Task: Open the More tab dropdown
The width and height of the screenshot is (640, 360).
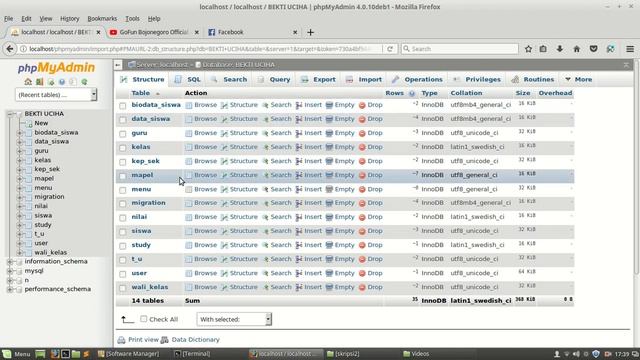Action: (579, 80)
